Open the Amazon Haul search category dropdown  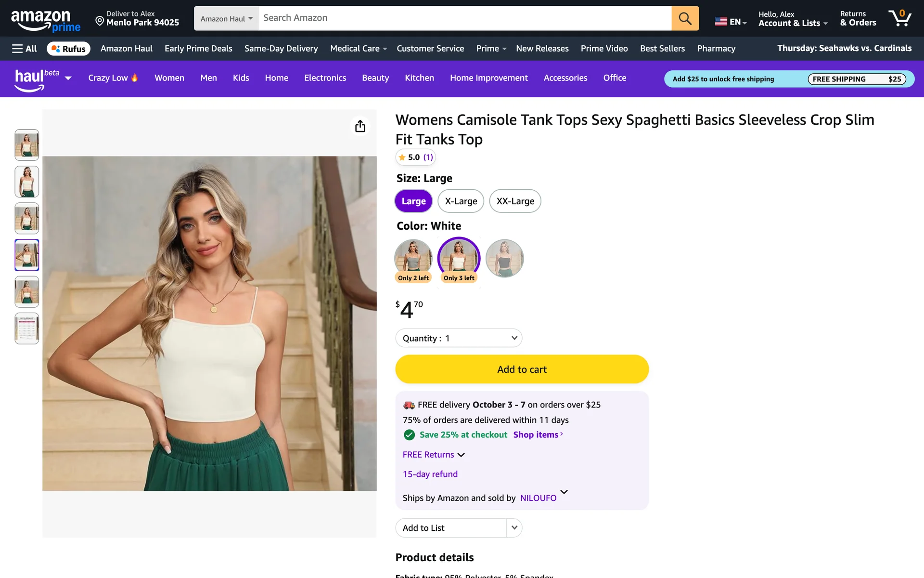pos(226,18)
